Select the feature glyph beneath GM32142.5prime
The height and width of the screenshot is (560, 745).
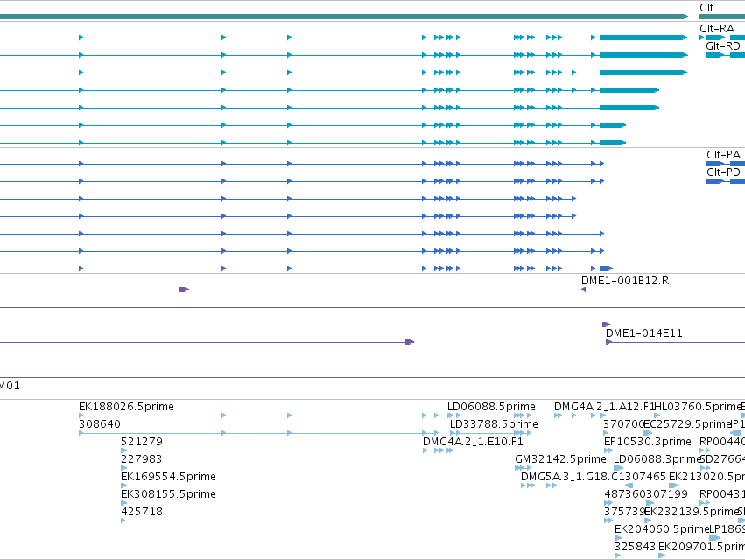click(524, 468)
